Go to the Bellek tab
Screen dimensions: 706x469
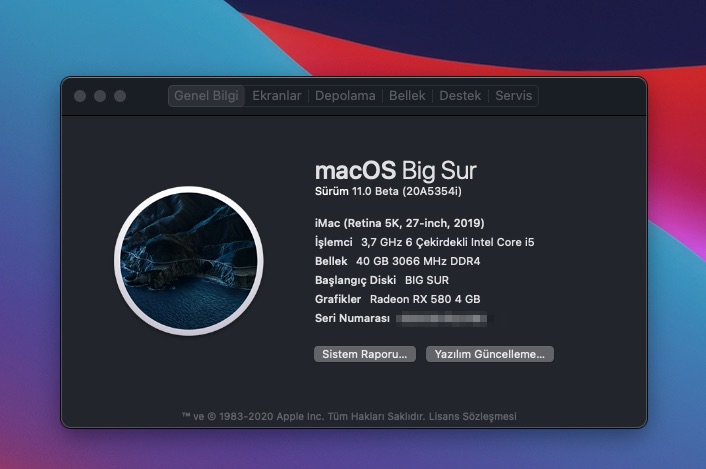click(x=407, y=96)
